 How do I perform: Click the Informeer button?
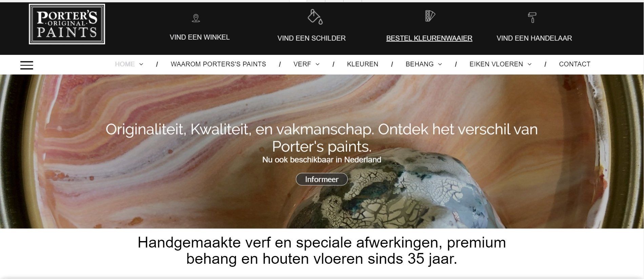pyautogui.click(x=322, y=179)
